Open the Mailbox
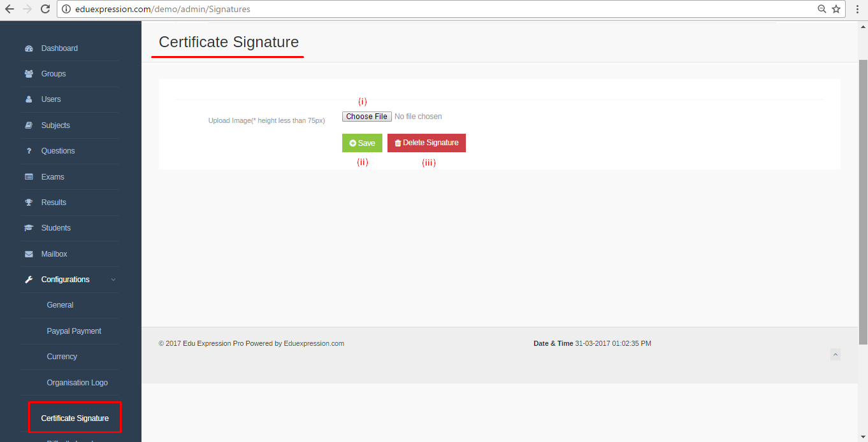The width and height of the screenshot is (868, 442). point(54,254)
